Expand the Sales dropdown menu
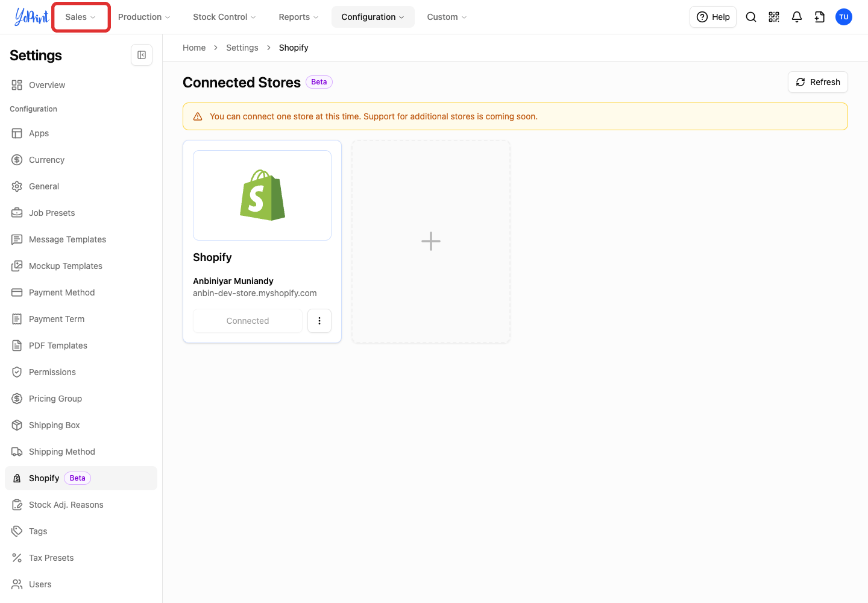868x603 pixels. 81,17
